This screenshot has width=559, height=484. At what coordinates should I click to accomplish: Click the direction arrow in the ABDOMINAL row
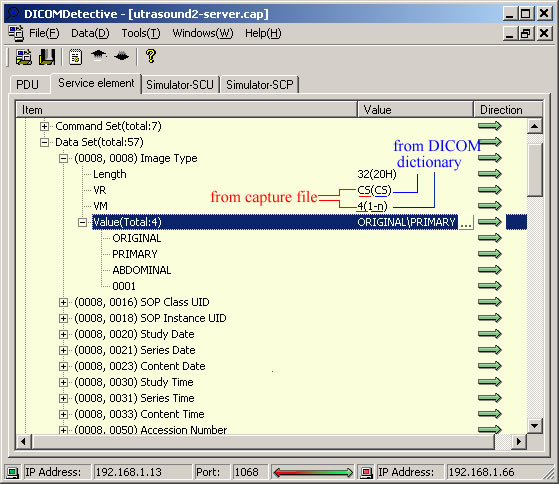(x=489, y=270)
